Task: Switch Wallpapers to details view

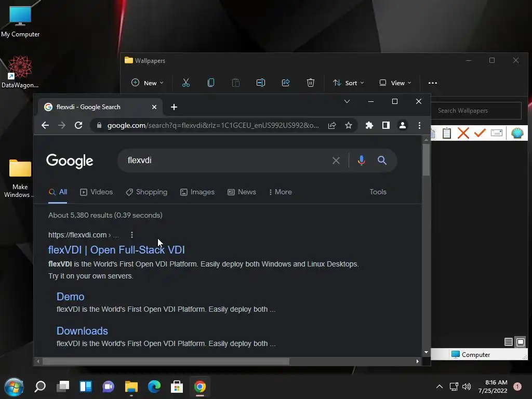Action: point(508,342)
